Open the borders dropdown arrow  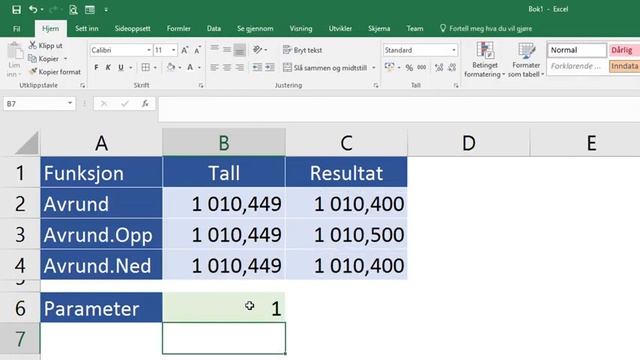coord(156,68)
